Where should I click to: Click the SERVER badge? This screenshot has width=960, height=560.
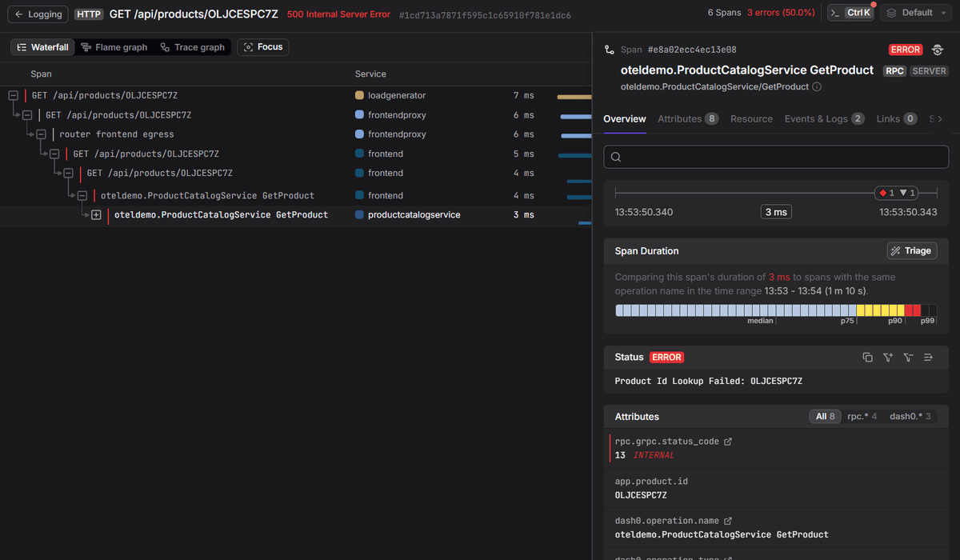click(929, 70)
